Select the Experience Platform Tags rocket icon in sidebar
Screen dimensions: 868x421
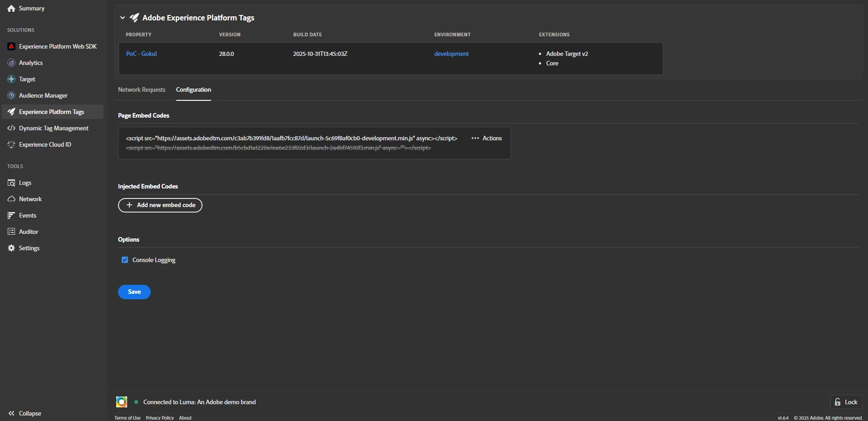11,112
